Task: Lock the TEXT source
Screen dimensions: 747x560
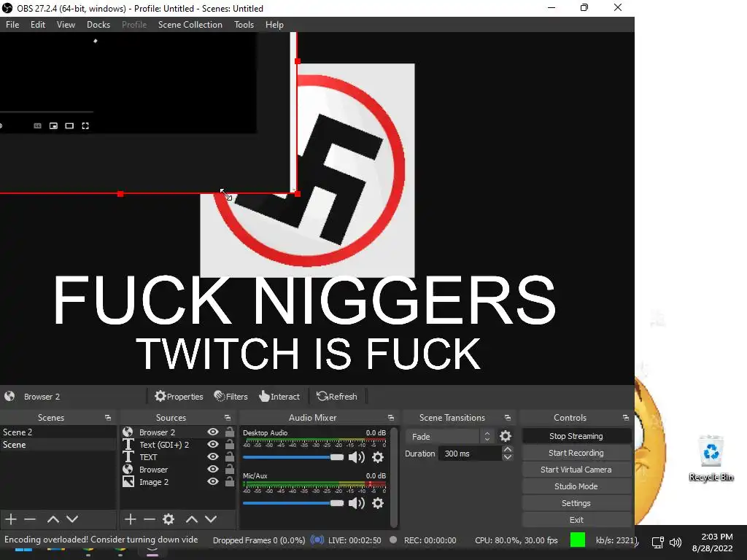Action: (230, 456)
